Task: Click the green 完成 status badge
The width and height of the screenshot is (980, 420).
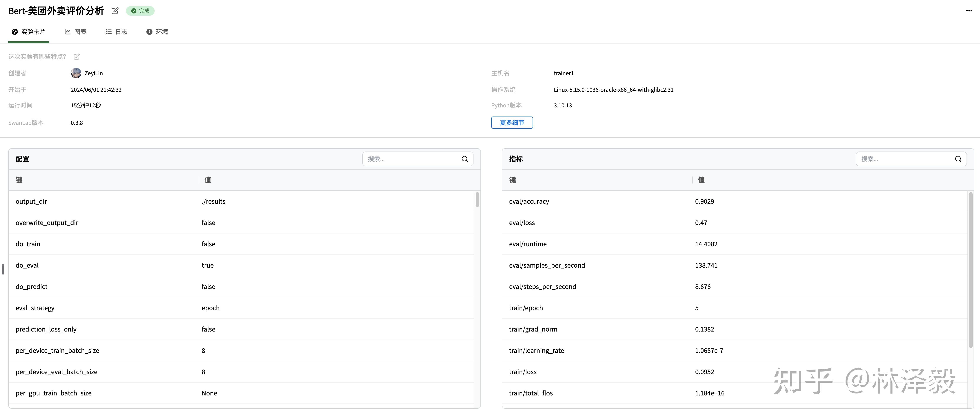Action: coord(140,11)
